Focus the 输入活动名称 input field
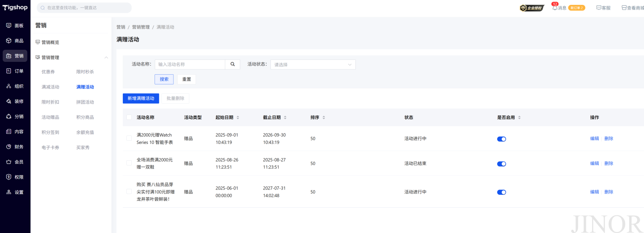Viewport: 644px width, 233px height. pyautogui.click(x=190, y=64)
